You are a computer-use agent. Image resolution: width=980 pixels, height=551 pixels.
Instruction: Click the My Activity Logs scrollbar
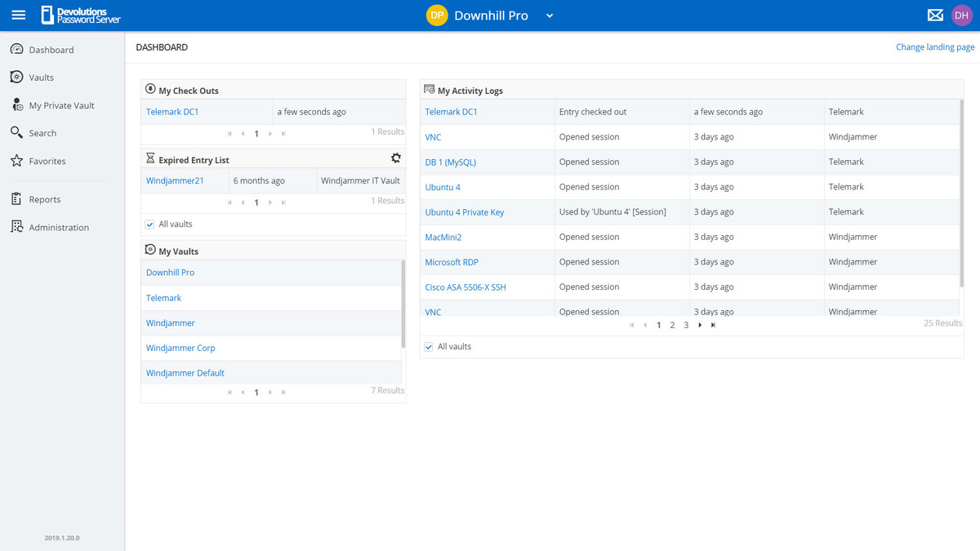tap(962, 193)
